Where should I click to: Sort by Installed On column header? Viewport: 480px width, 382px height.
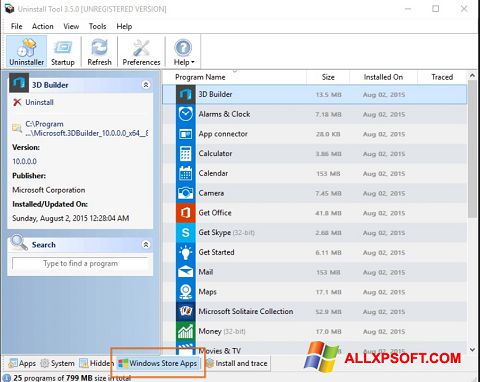[383, 77]
